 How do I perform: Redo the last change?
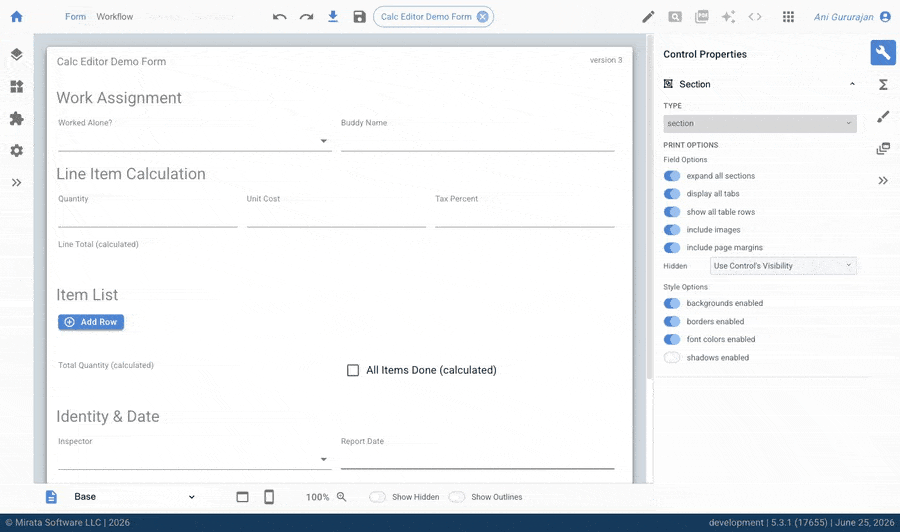[307, 17]
